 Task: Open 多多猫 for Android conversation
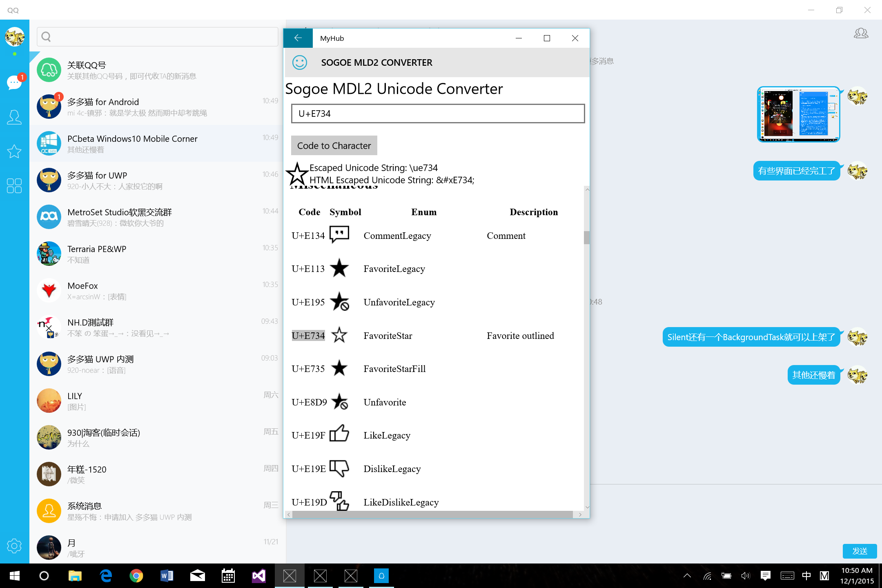158,107
